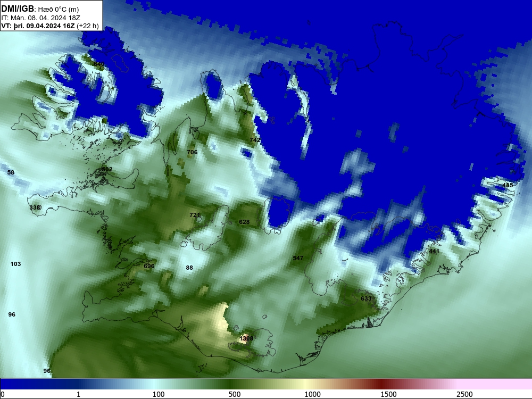532x399 pixels.
Task: Select the 1500 label on the color scale
Action: click(x=388, y=394)
